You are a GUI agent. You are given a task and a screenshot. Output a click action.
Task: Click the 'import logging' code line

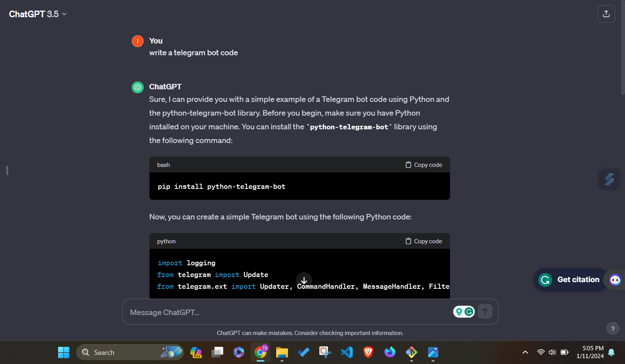[187, 263]
